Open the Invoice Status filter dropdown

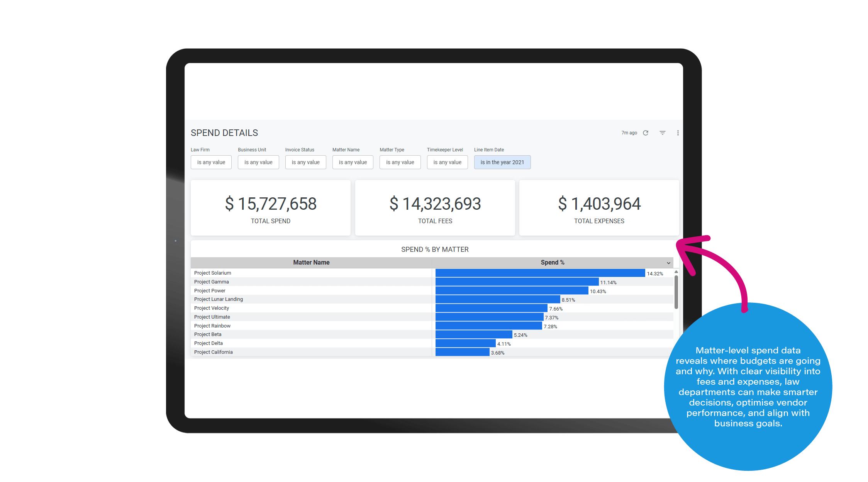[x=305, y=162]
